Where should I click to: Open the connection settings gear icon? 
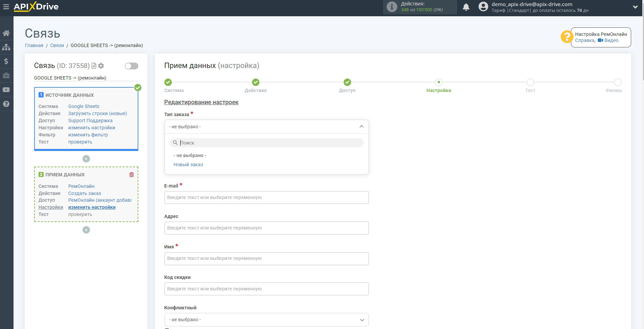point(101,66)
